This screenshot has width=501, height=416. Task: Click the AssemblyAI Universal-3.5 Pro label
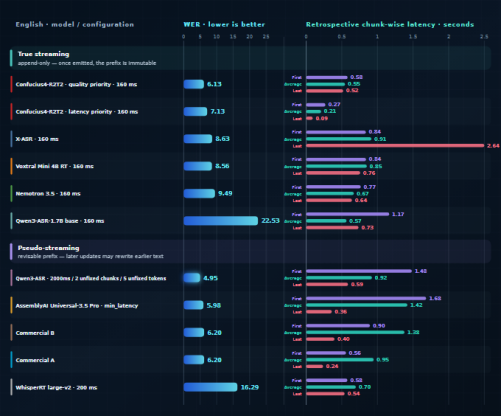pyautogui.click(x=77, y=306)
